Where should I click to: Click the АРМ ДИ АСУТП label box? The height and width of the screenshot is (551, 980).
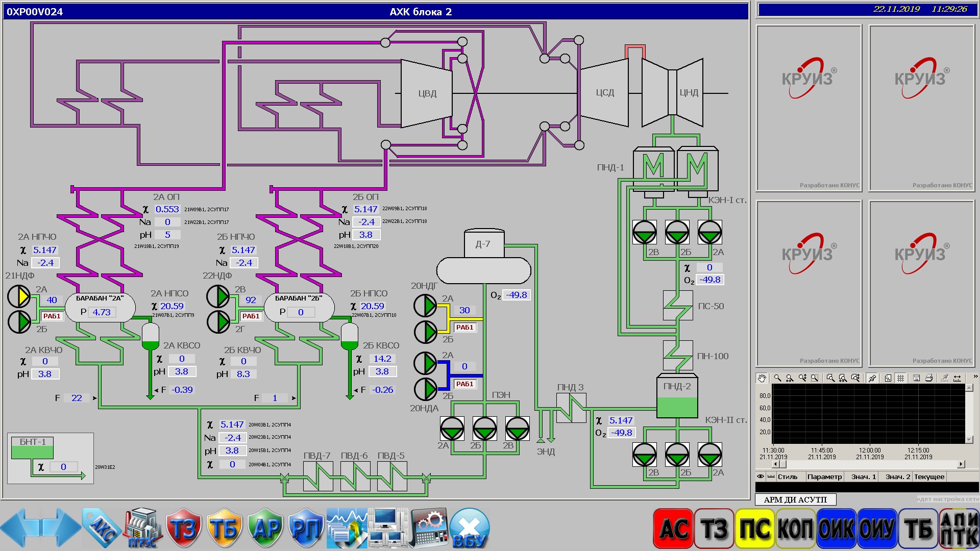(795, 499)
